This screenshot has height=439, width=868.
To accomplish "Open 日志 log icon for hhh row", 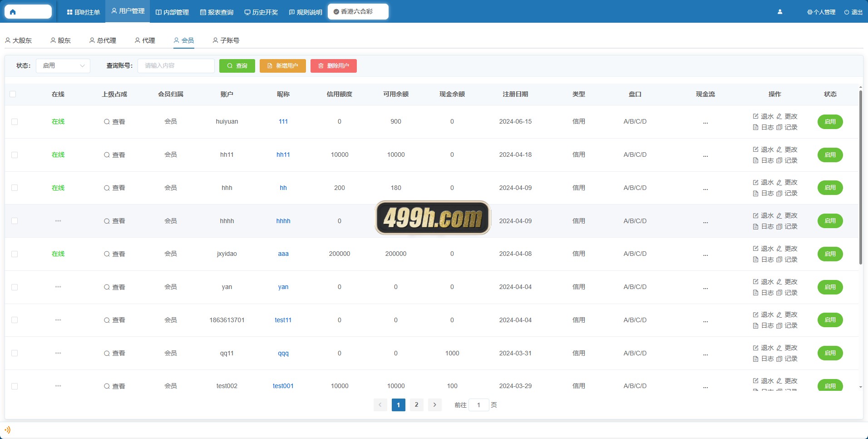I will point(755,194).
